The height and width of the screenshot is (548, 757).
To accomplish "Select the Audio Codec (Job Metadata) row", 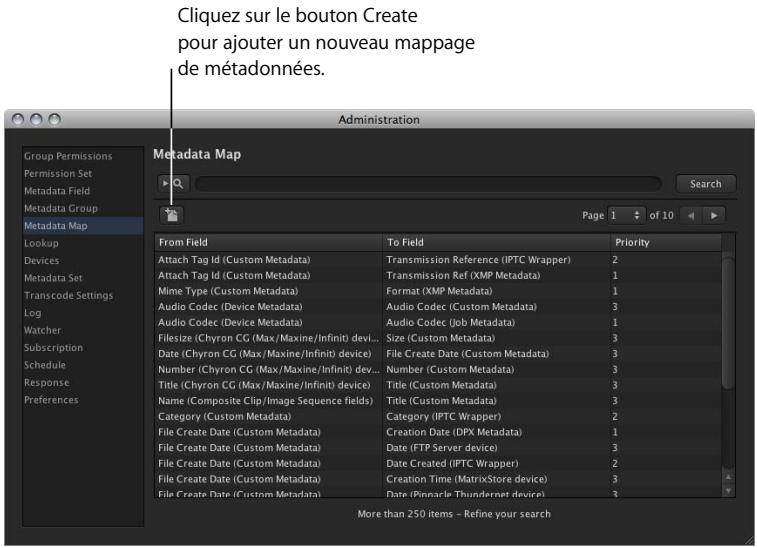I will click(x=438, y=323).
